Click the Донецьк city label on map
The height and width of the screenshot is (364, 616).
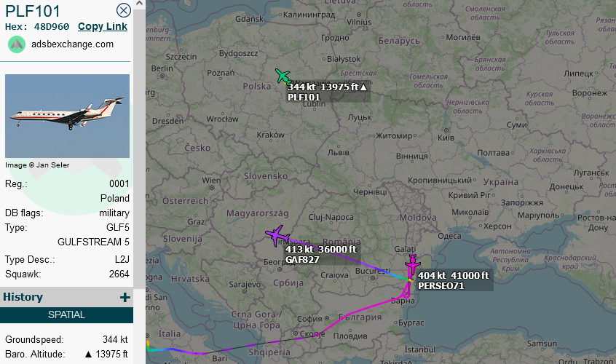coord(566,187)
